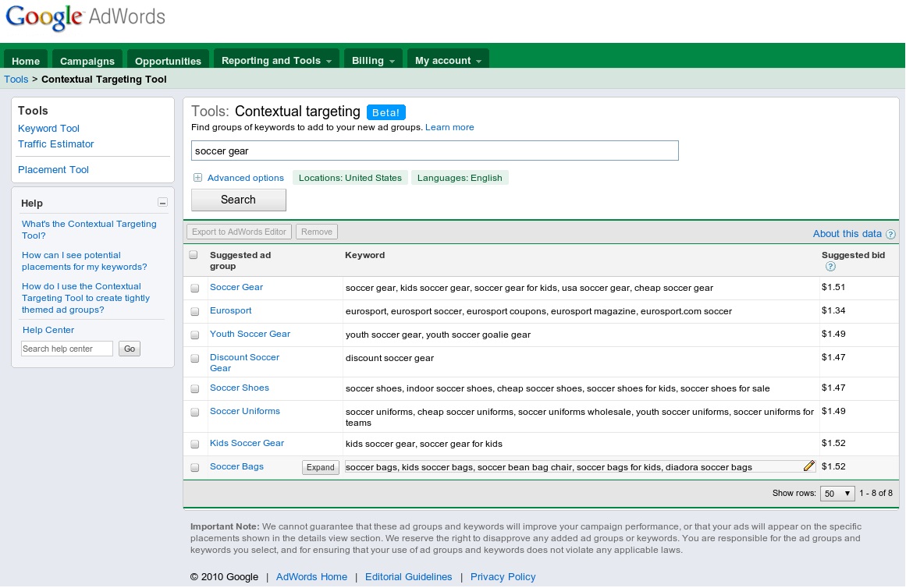Open Soccer Shoes ad group link
The height and width of the screenshot is (588, 906).
click(240, 388)
